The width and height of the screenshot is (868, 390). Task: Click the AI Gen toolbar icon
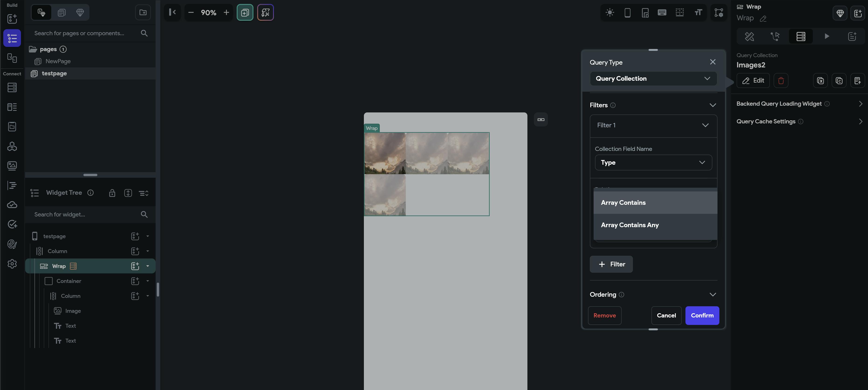[x=265, y=13]
